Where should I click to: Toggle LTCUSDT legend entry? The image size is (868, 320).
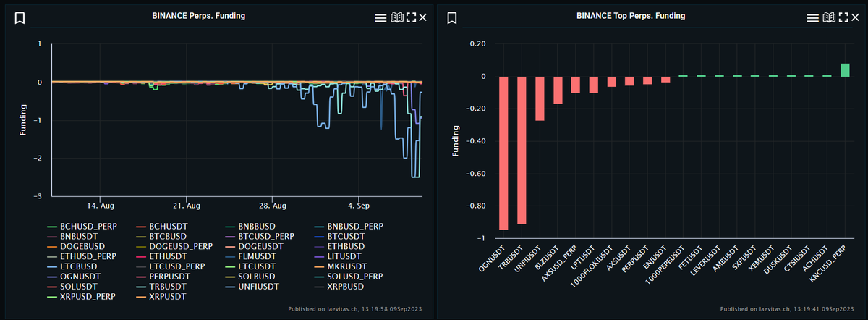pos(250,266)
